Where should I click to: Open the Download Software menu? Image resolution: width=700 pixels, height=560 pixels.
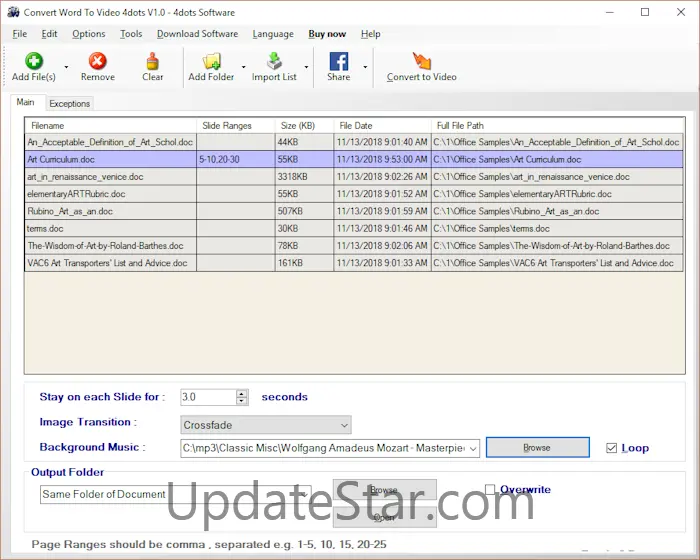(197, 34)
